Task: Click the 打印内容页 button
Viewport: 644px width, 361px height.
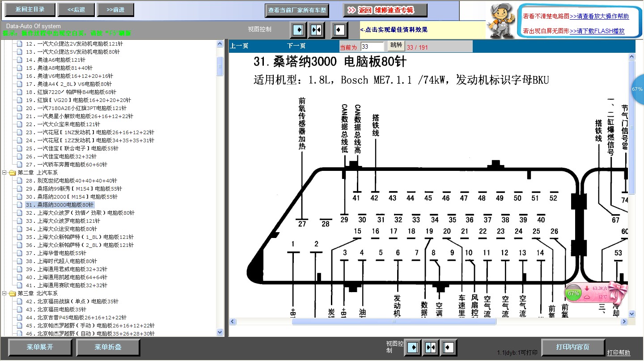Action: coord(573,347)
